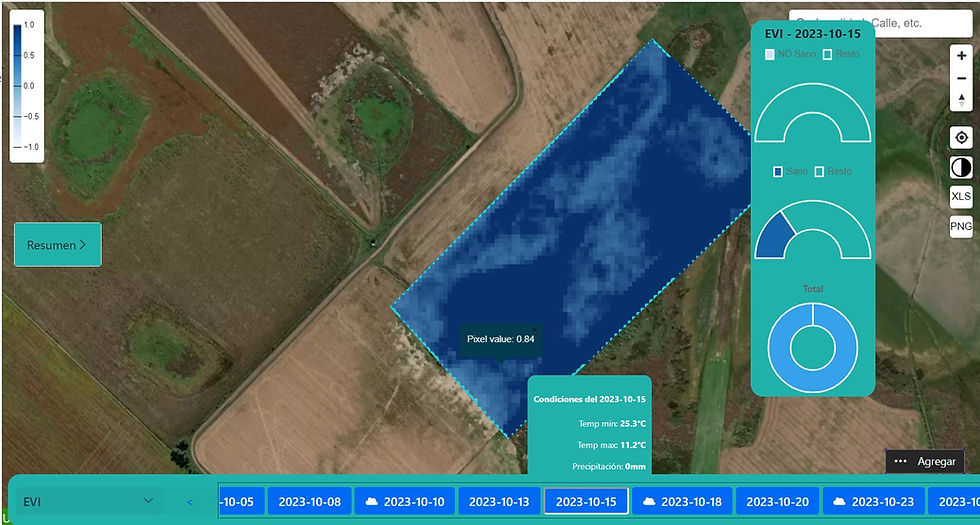Zoom in on the map
The image size is (980, 525).
[x=961, y=56]
